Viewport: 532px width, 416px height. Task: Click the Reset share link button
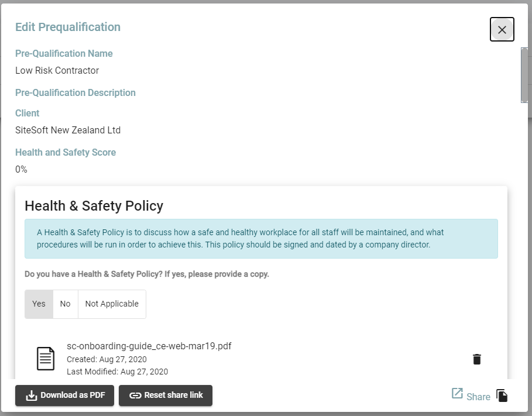[x=166, y=396]
